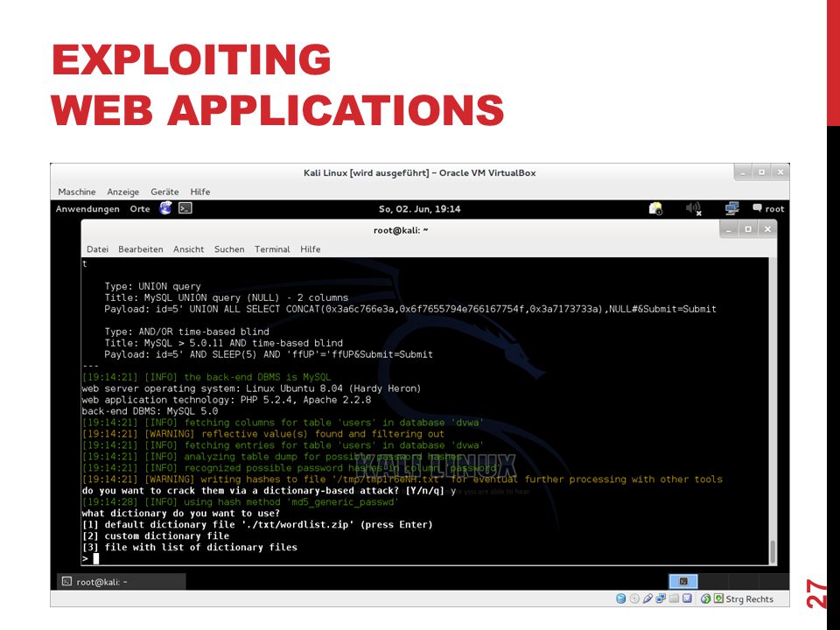Click 'the back-end DBMS is MySQL' log line
This screenshot has width=840, height=630.
(x=206, y=377)
